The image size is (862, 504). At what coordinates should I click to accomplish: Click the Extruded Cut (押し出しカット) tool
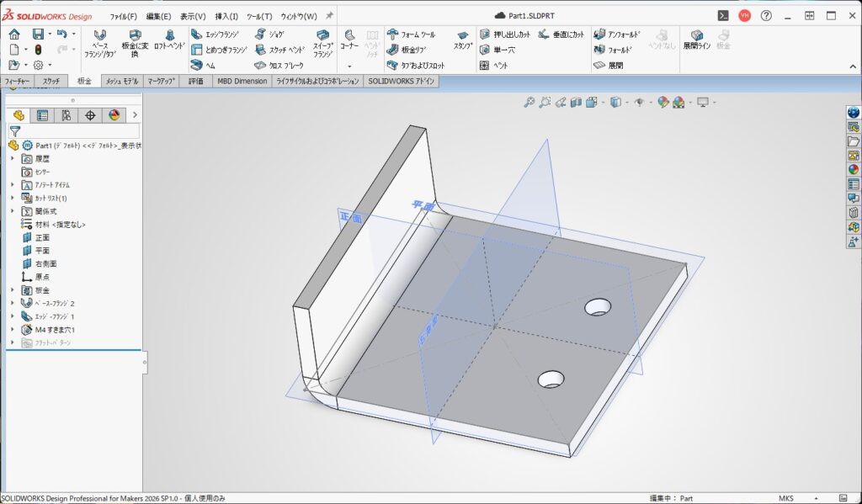(505, 34)
